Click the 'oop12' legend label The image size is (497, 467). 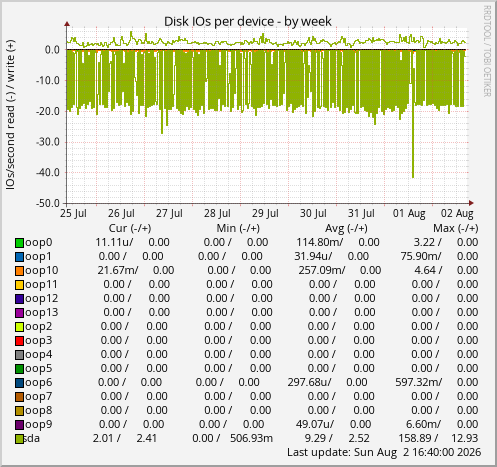coord(42,299)
